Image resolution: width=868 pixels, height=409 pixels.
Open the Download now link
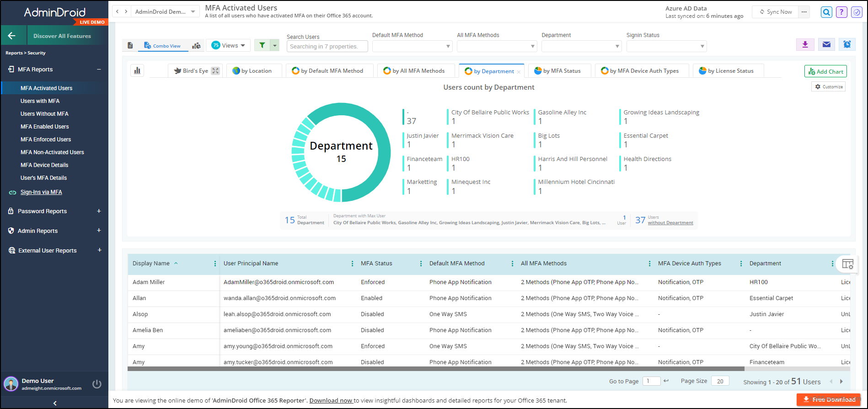click(331, 400)
